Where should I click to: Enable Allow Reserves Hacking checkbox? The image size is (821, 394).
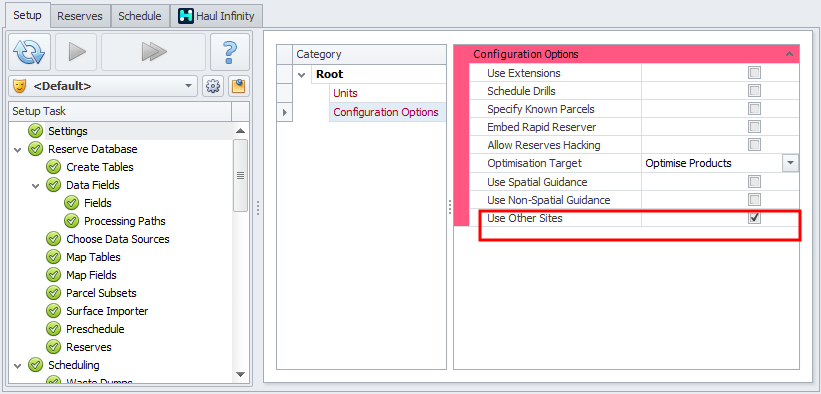pos(754,145)
